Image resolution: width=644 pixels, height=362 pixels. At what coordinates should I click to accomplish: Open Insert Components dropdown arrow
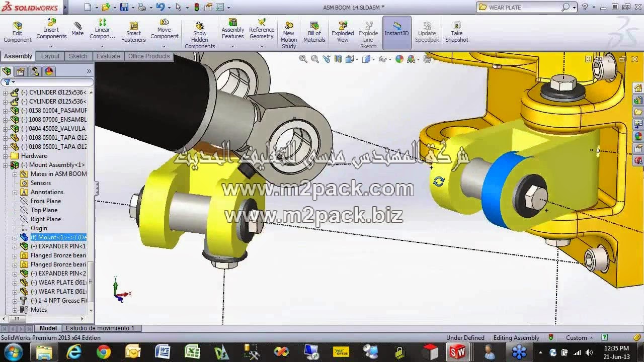coord(51,46)
